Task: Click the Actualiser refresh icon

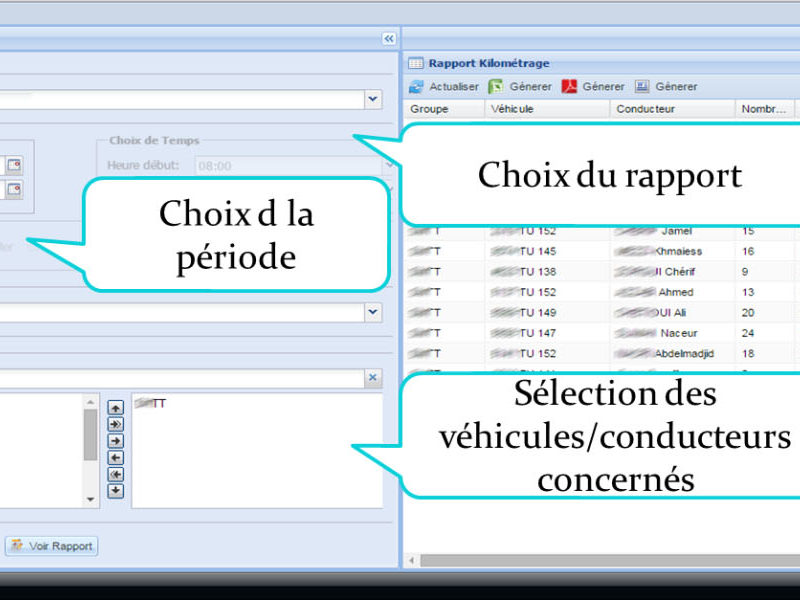Action: 416,87
